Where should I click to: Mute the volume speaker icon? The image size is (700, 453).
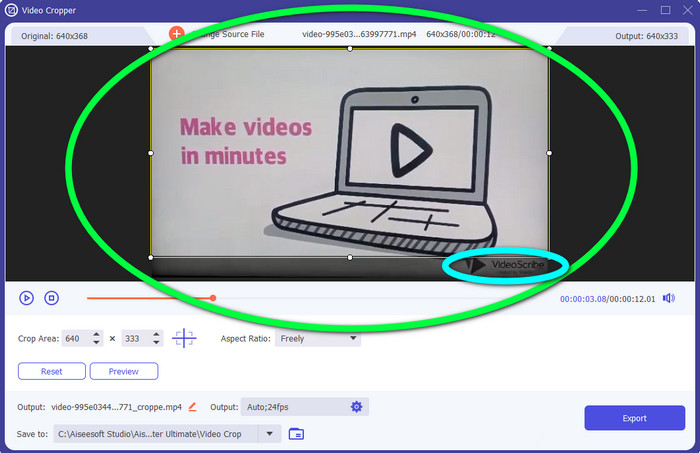tap(668, 298)
